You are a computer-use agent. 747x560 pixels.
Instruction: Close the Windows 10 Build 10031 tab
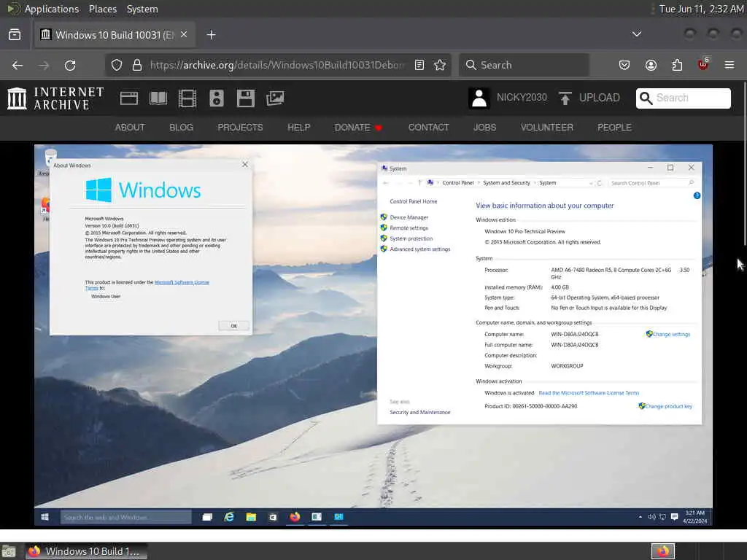coord(184,35)
